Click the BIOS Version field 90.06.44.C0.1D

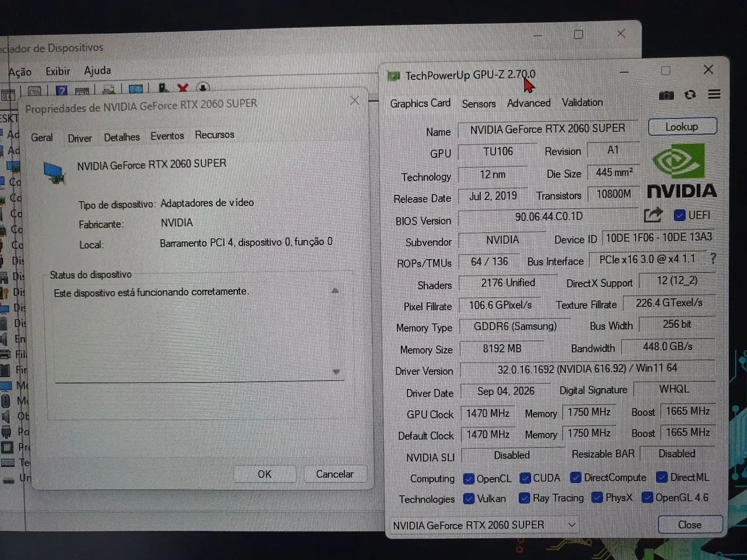click(x=549, y=217)
